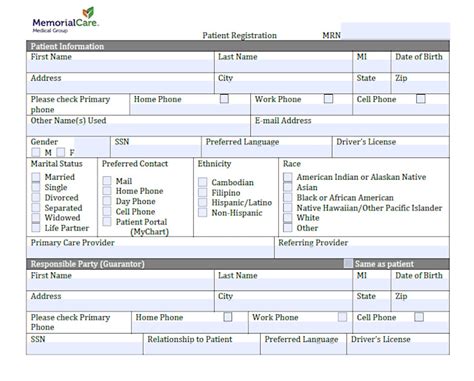This screenshot has width=474, height=381.
Task: Check the Non-Hispanic ethnicity box
Action: 202,213
